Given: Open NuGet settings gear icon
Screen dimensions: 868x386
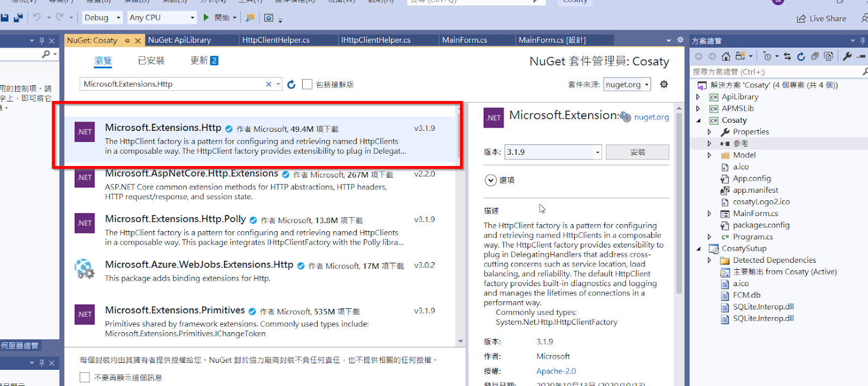Looking at the screenshot, I should tap(664, 84).
